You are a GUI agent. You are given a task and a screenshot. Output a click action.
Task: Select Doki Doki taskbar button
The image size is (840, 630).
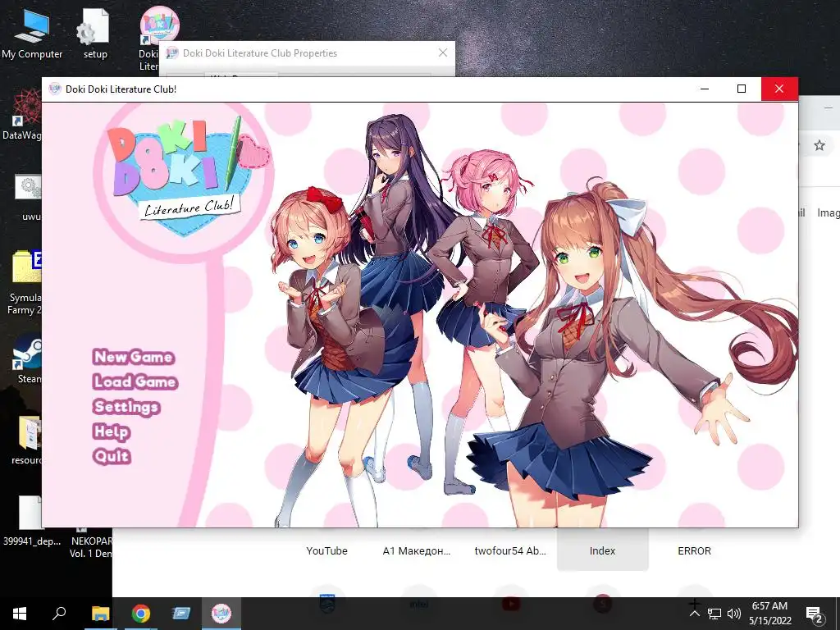(221, 614)
